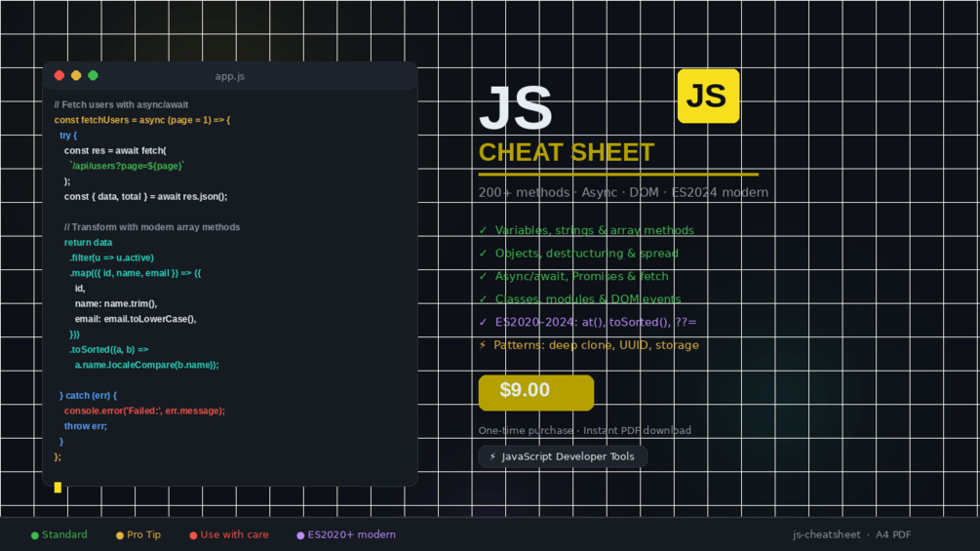Click the Patterns: deep clone, UUID, storage line
The height and width of the screenshot is (551, 980).
point(596,345)
